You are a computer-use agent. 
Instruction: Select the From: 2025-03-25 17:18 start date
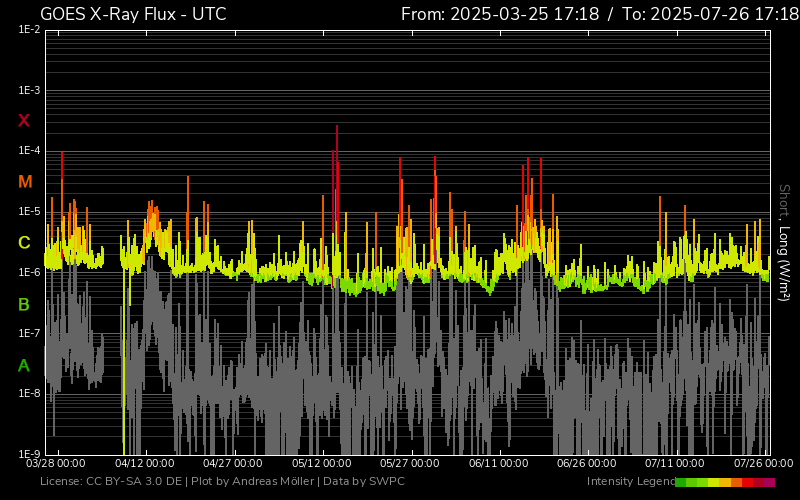[500, 14]
